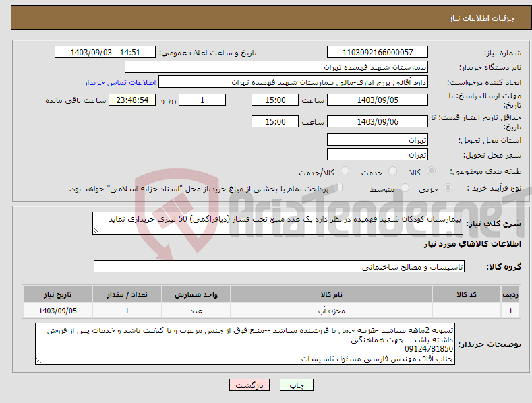Click response deadline time 15:00 field
532x403 pixels.
click(275, 100)
